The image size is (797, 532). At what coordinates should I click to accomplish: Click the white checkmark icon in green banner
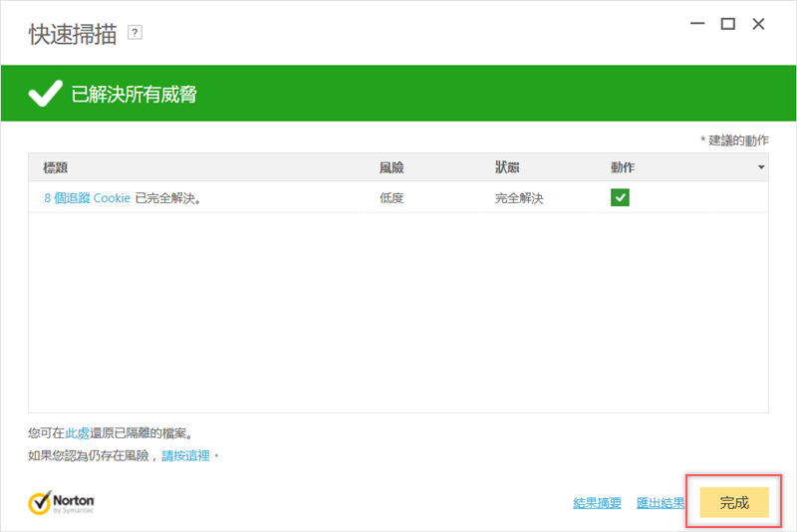tap(45, 95)
